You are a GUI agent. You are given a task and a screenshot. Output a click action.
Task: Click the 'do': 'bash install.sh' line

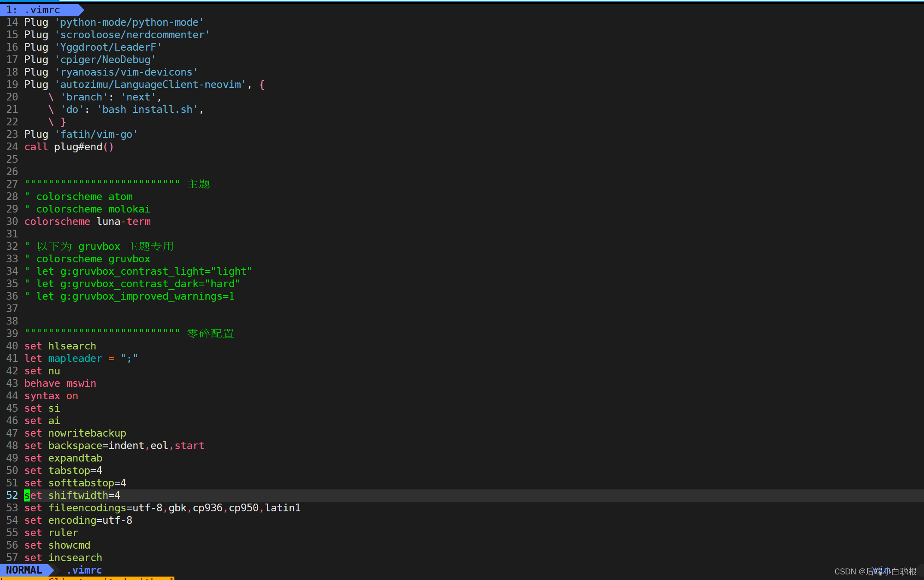[126, 109]
